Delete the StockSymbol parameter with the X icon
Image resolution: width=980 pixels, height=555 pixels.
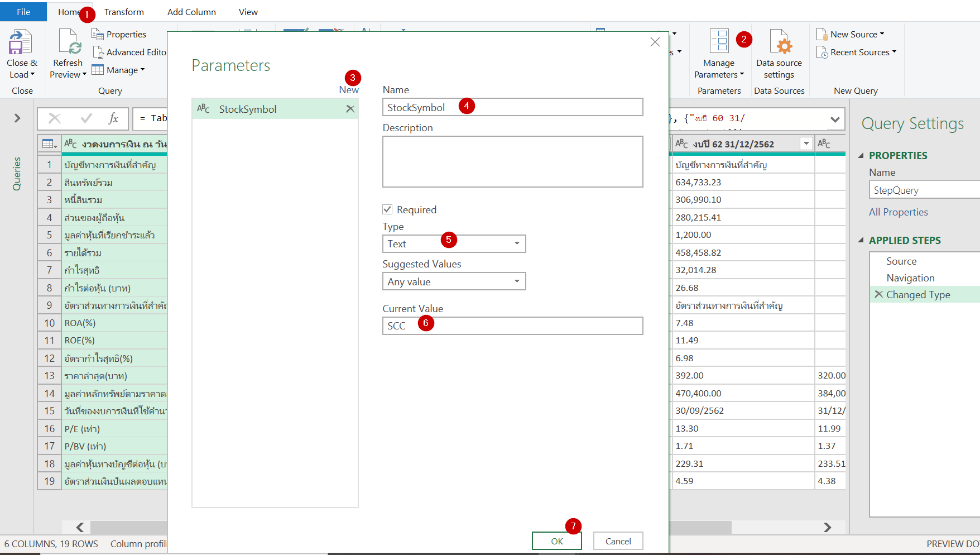click(x=350, y=109)
